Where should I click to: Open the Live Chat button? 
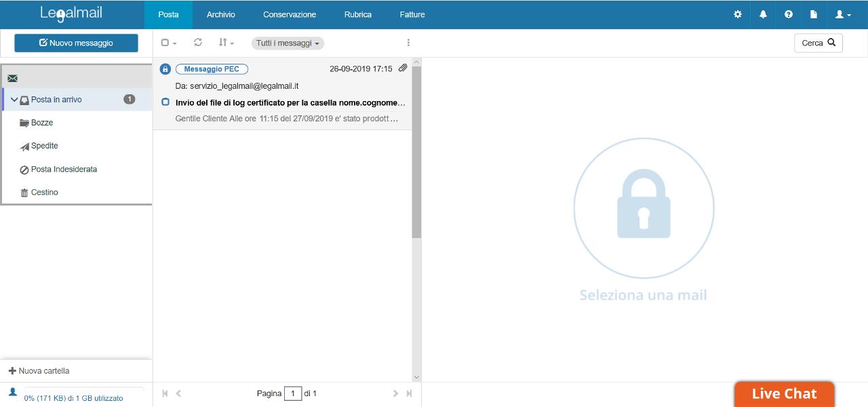coord(784,394)
